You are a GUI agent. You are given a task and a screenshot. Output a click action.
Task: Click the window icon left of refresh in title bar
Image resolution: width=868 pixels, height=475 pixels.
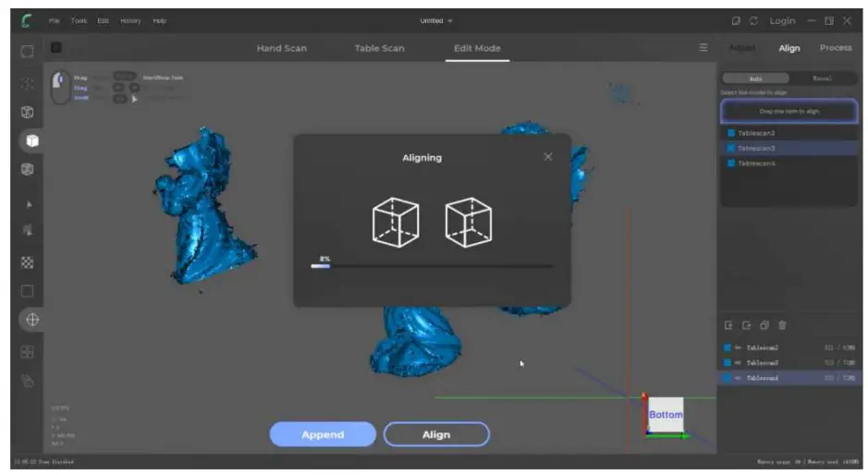(x=736, y=21)
